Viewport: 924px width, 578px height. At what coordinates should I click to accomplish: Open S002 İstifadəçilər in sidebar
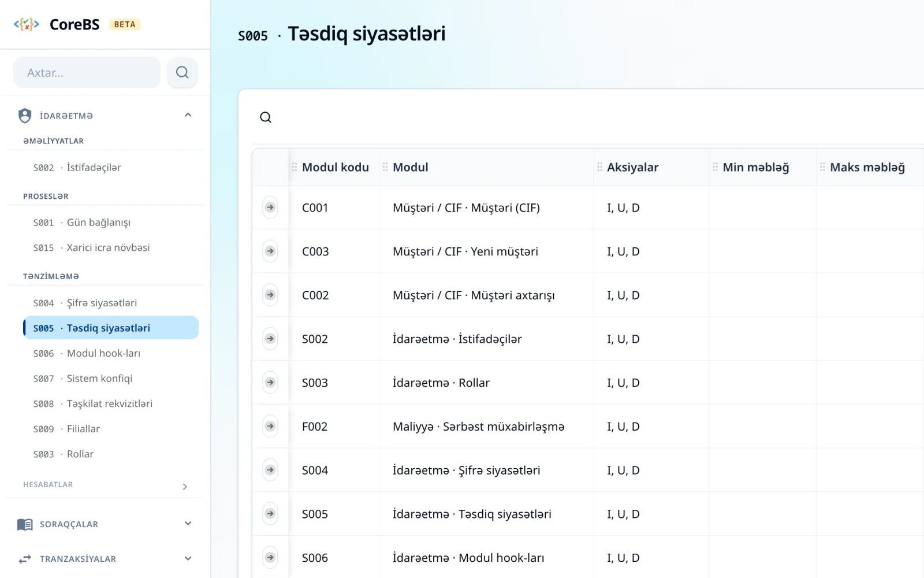click(x=111, y=168)
